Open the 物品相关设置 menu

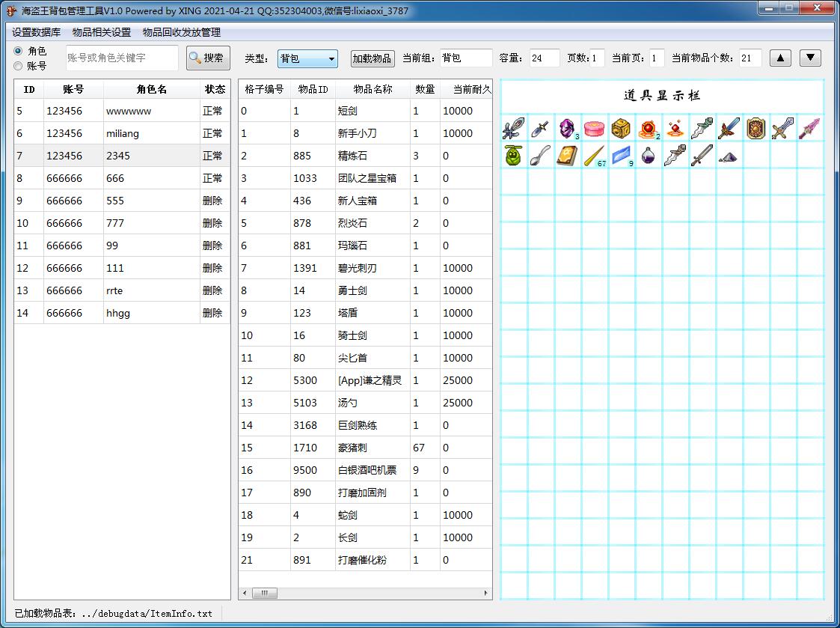tap(102, 32)
